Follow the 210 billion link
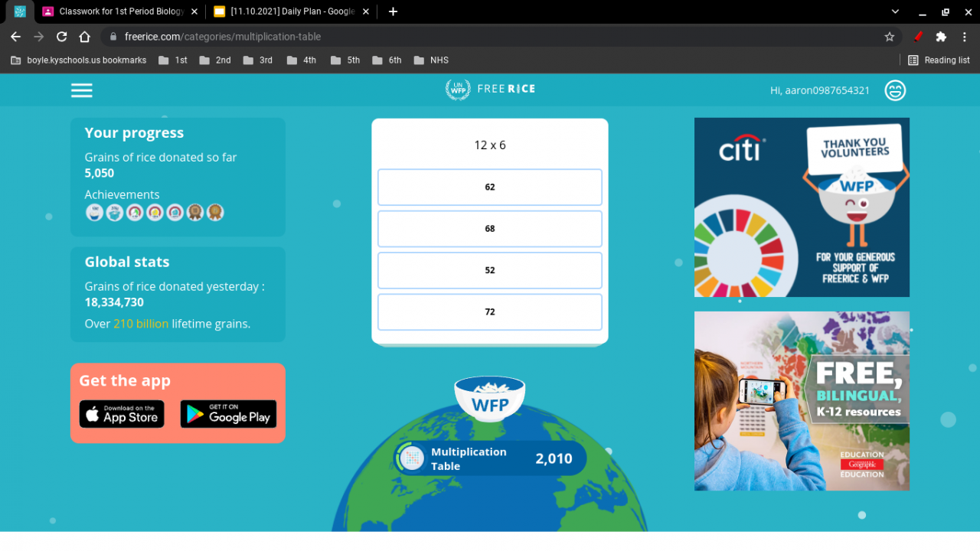The width and height of the screenshot is (980, 551). pyautogui.click(x=141, y=324)
